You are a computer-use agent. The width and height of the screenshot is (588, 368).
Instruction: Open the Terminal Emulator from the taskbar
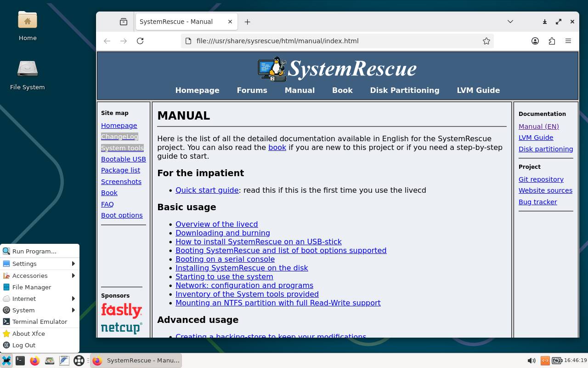(x=20, y=360)
